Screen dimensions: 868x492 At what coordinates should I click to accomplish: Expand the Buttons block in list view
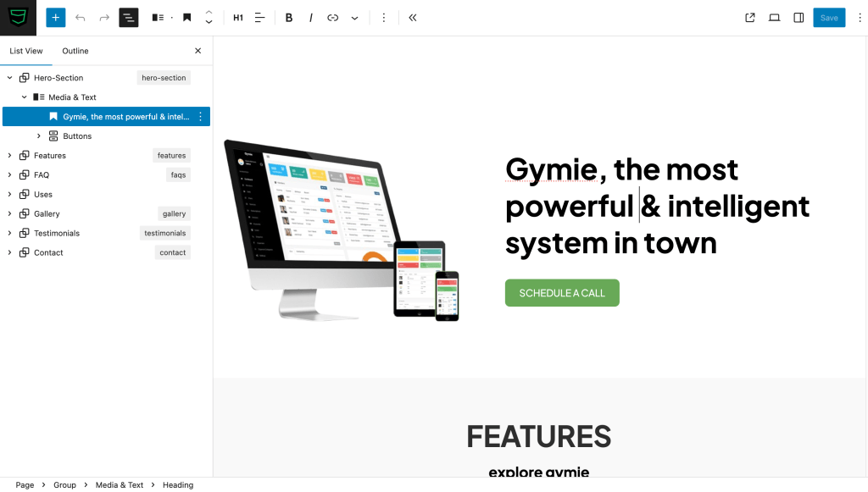38,136
